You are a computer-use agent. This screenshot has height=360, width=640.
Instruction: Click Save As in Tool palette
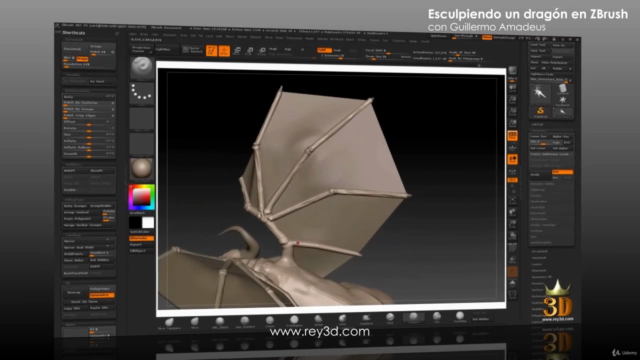(562, 45)
